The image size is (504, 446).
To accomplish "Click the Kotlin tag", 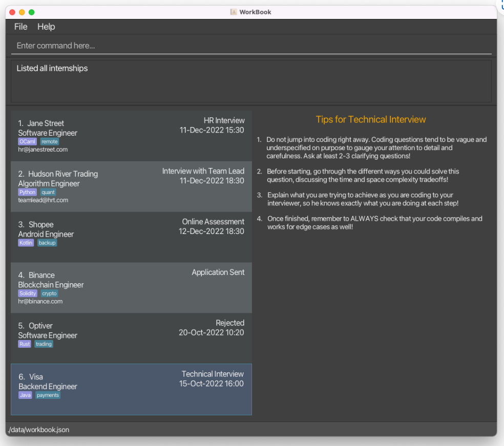I will 26,243.
